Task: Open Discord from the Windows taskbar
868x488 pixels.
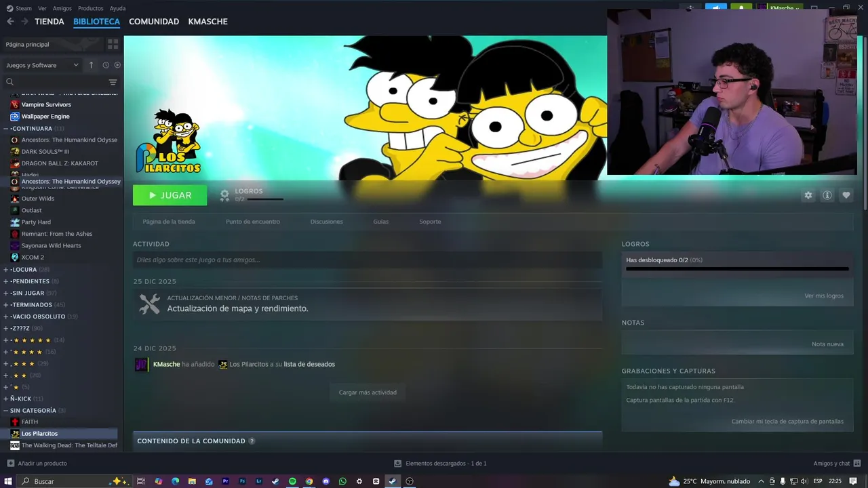Action: (x=325, y=481)
